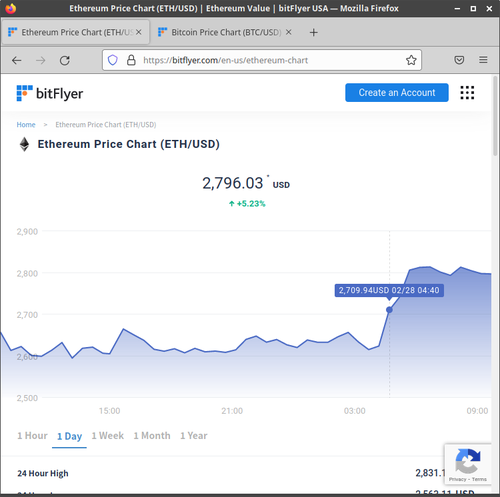Image resolution: width=500 pixels, height=497 pixels.
Task: Switch to the Bitcoin Price Chart tab
Action: [226, 32]
